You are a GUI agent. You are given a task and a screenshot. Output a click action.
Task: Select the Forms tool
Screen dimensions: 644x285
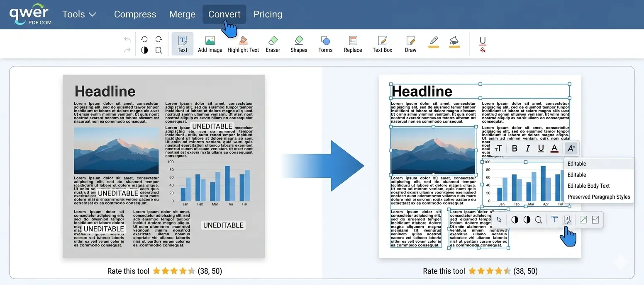(325, 44)
